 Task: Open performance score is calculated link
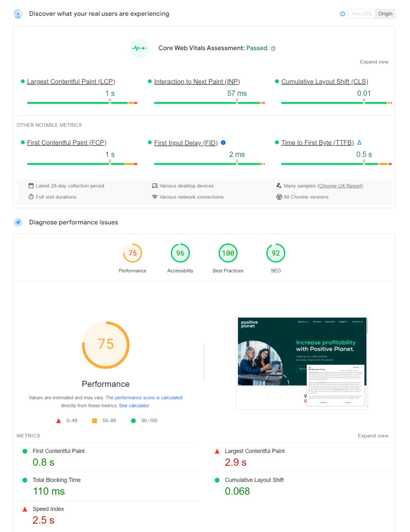149,397
